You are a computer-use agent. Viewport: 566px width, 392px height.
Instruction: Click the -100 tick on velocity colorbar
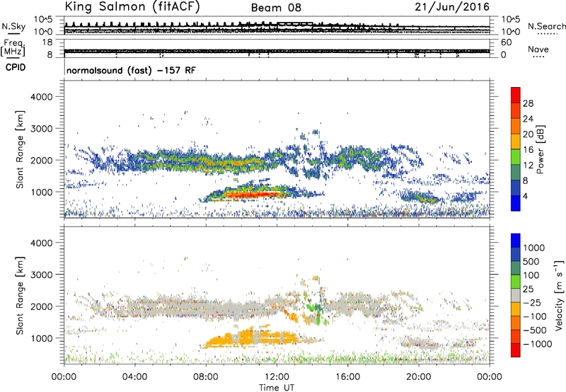(x=534, y=316)
